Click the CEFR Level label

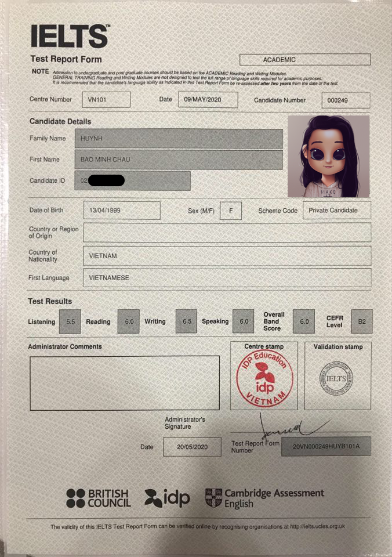point(335,321)
